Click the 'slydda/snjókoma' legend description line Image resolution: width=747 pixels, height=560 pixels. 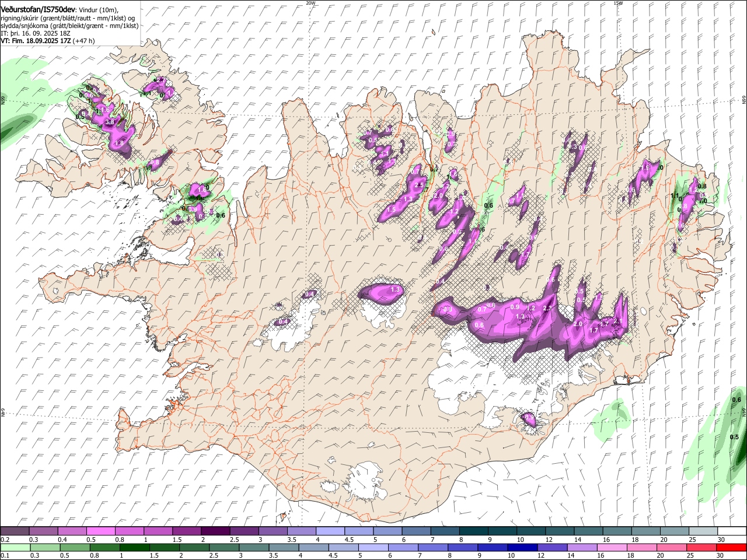tap(69, 26)
